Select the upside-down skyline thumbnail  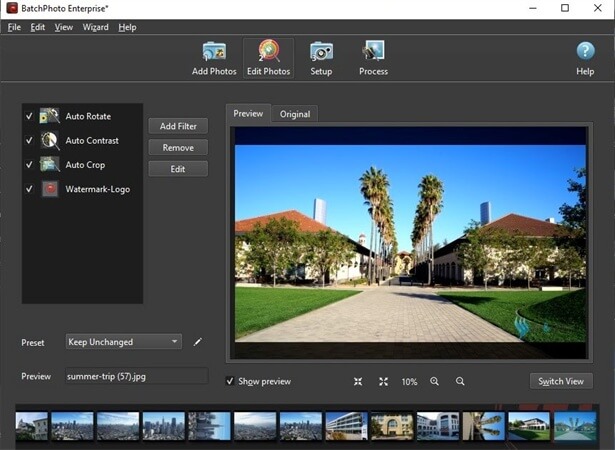coord(209,426)
